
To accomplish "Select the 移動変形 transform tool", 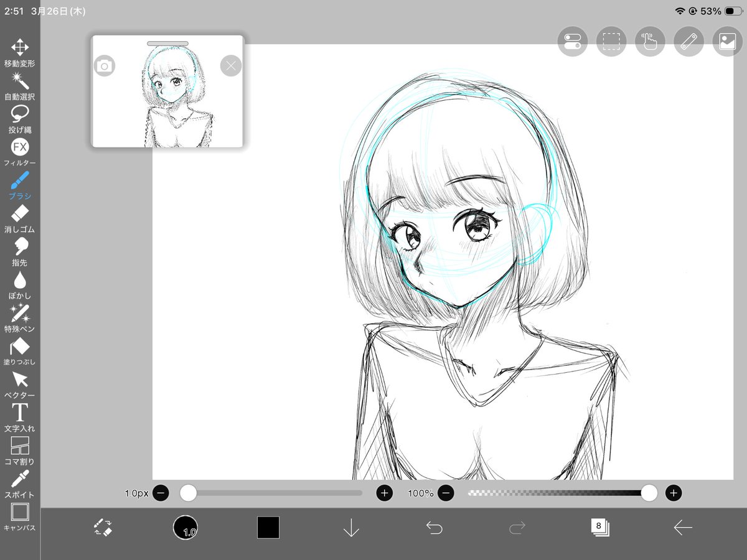I will tap(20, 52).
